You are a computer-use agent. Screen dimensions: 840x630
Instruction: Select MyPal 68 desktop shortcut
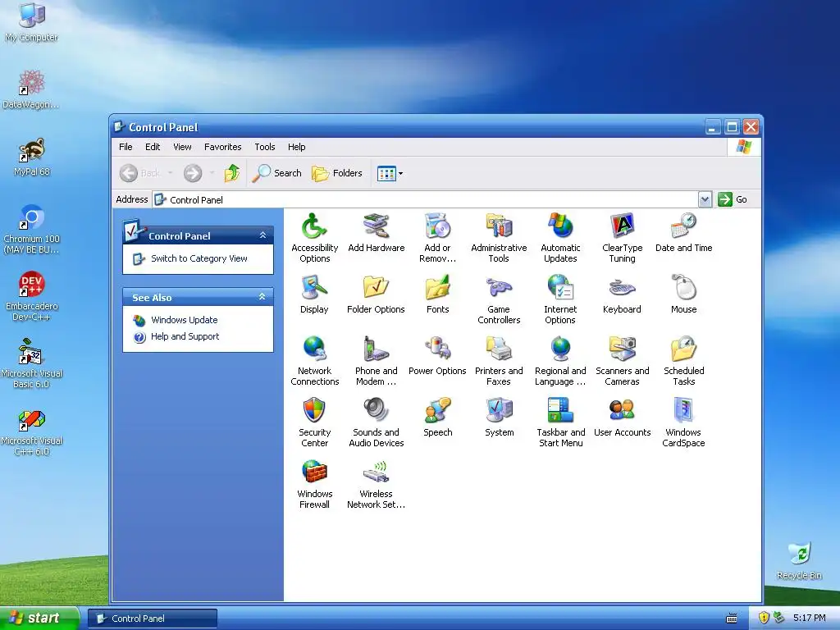31,157
